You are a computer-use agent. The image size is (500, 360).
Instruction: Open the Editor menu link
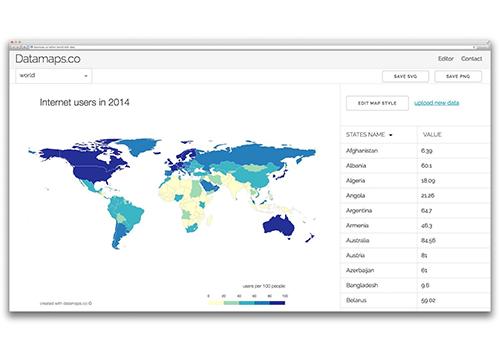click(x=446, y=59)
